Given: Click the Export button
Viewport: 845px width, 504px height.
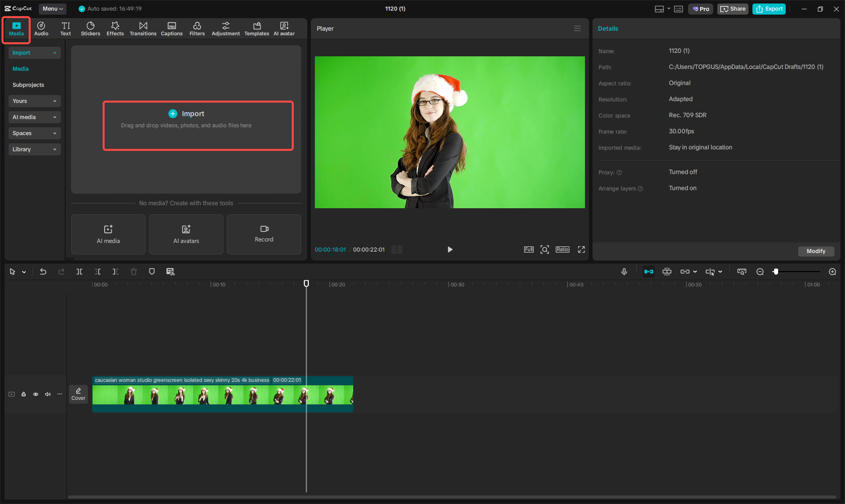Looking at the screenshot, I should tap(769, 9).
